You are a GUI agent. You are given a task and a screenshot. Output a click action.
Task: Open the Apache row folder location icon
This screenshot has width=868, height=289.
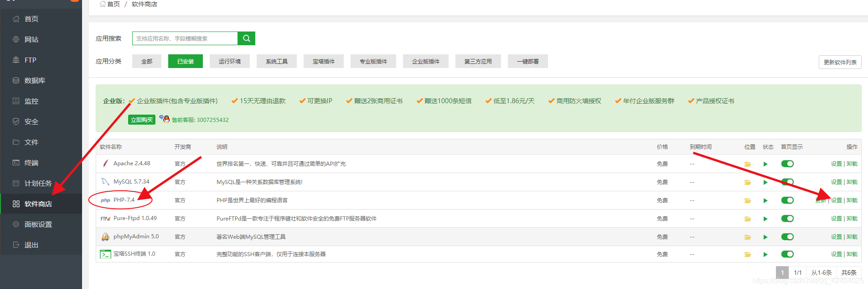click(748, 164)
